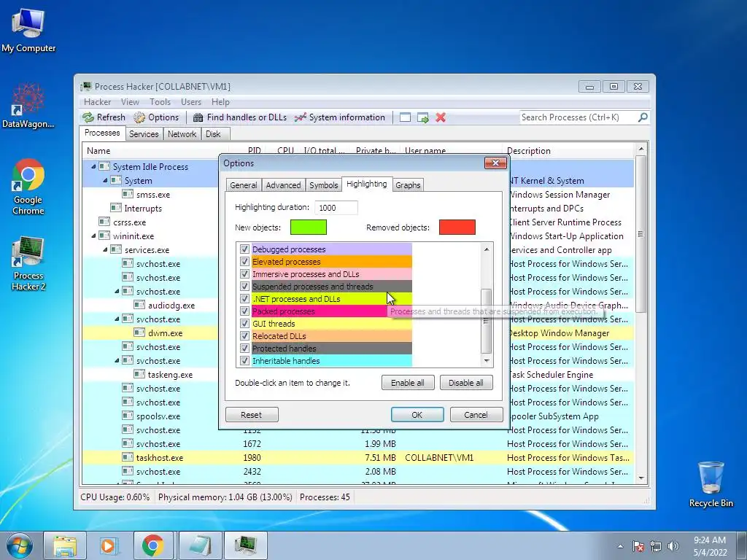Screen dimensions: 747x560
Task: Click the Windows Start button
Action: (19, 545)
